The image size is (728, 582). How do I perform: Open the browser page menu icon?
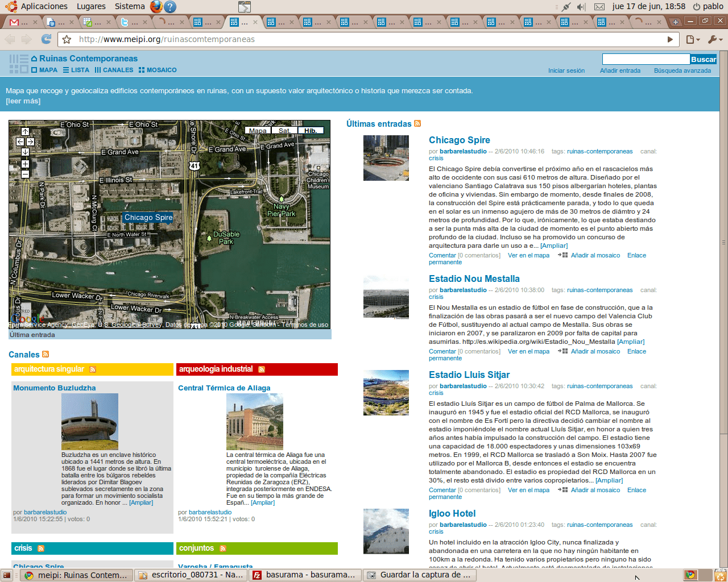[693, 39]
